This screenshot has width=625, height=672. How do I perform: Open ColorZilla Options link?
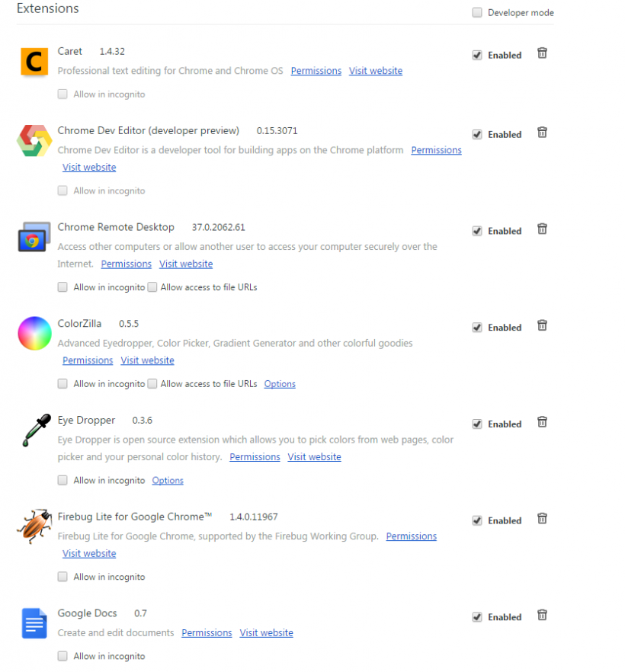point(280,384)
